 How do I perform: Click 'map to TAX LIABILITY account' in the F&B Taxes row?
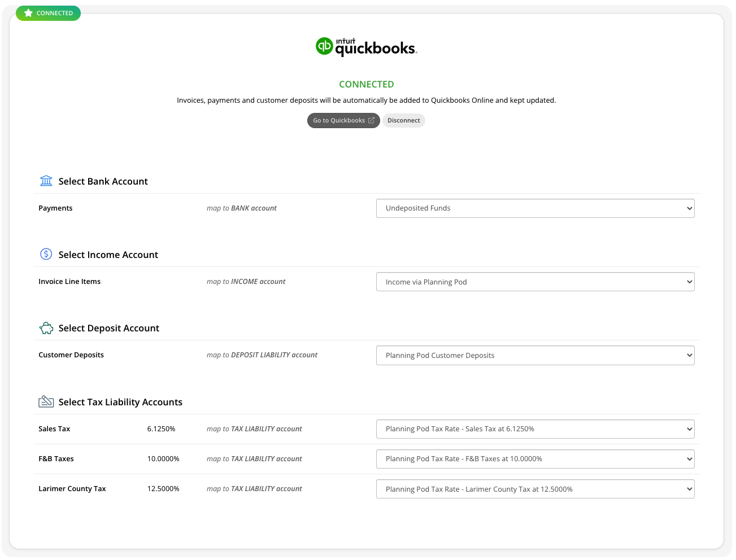[254, 459]
